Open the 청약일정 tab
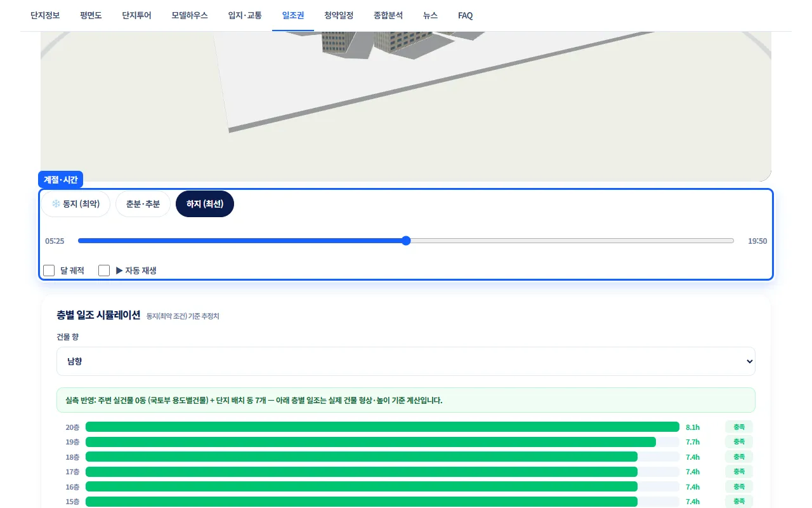The height and width of the screenshot is (508, 812). (339, 15)
